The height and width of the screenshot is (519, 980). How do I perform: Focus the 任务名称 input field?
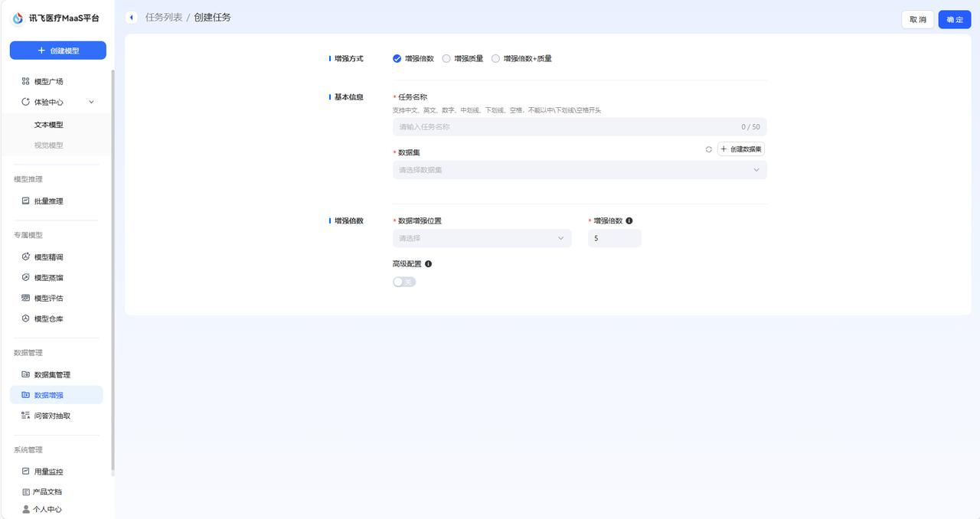coord(580,127)
